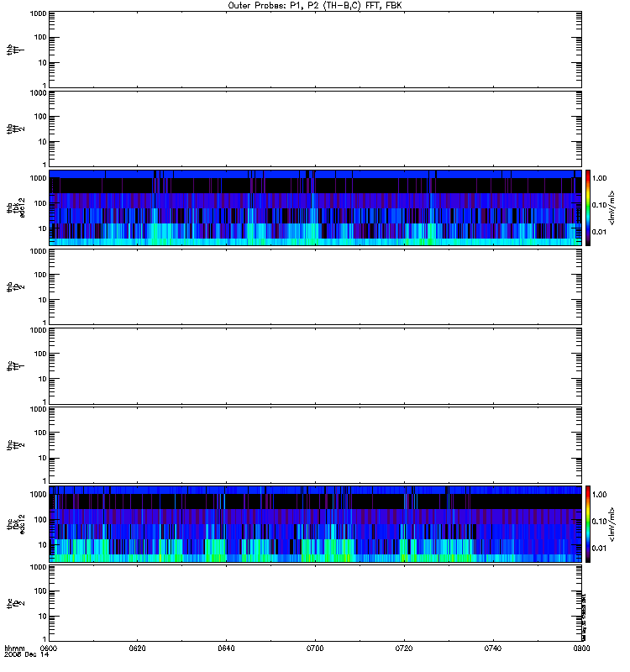Click the <|mV/m|> unit label of thb color bar
The image size is (630, 672).
point(612,207)
